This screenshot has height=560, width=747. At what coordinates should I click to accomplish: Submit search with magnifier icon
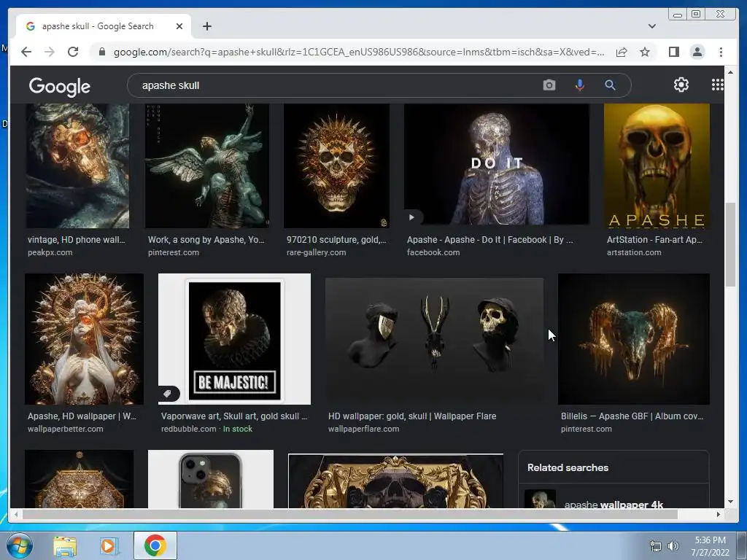point(610,85)
